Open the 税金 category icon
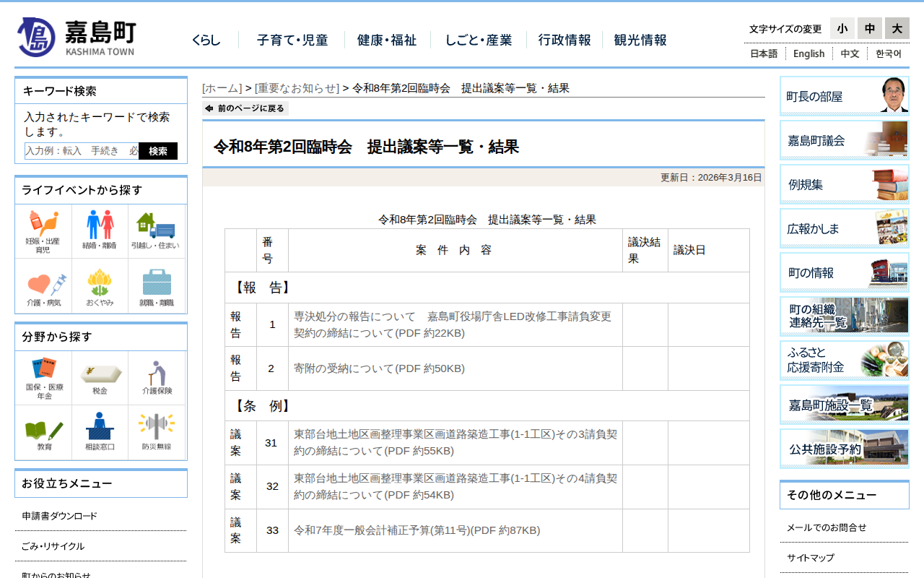Image resolution: width=924 pixels, height=578 pixels. [x=100, y=378]
